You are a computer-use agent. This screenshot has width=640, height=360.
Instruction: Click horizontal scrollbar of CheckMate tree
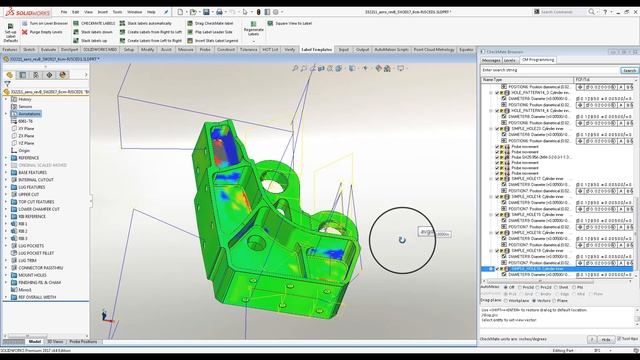540,281
